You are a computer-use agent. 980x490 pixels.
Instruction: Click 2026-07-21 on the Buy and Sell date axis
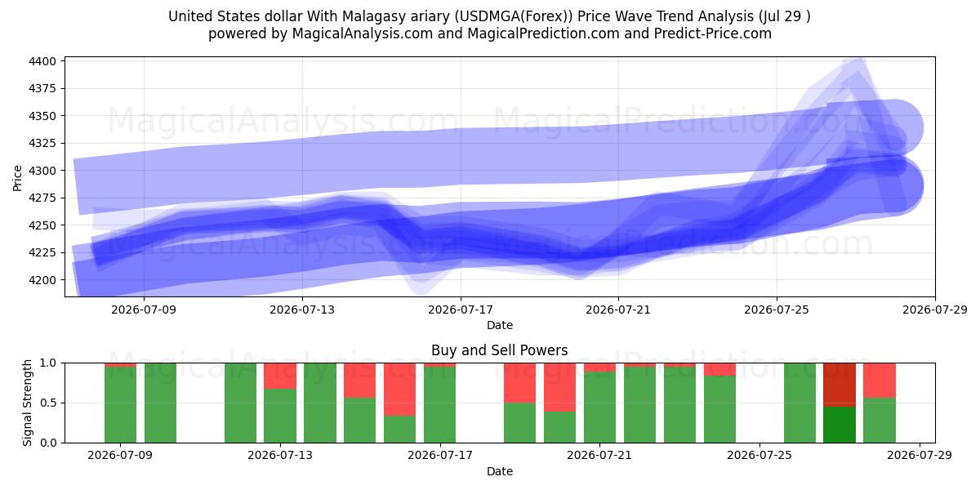pos(600,456)
